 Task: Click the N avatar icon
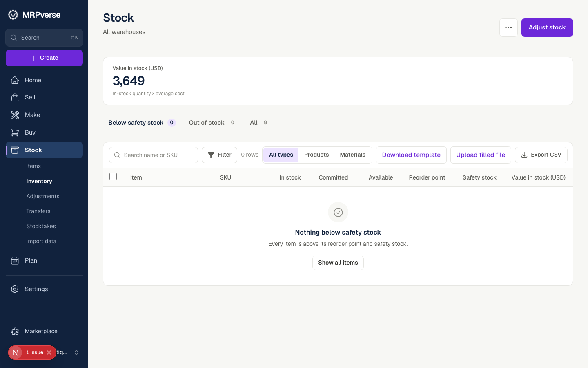coord(16,352)
